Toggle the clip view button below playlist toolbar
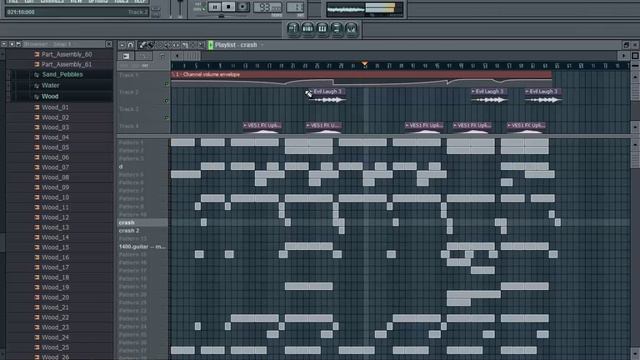The width and height of the screenshot is (640, 360). tap(126, 56)
